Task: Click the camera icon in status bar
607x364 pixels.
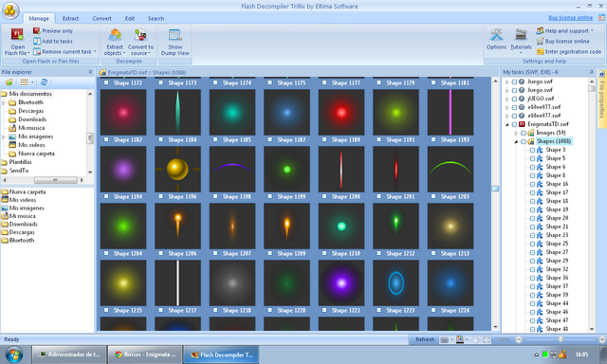Action: pyautogui.click(x=445, y=339)
